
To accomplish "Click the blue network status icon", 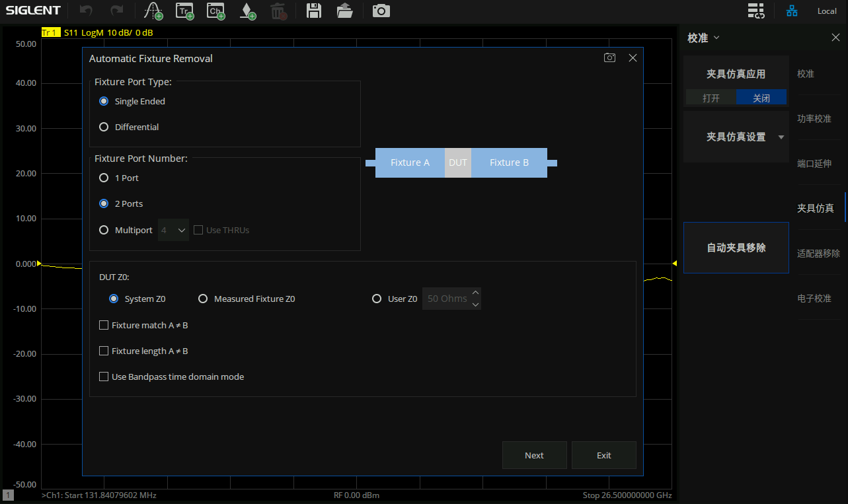I will tap(792, 11).
